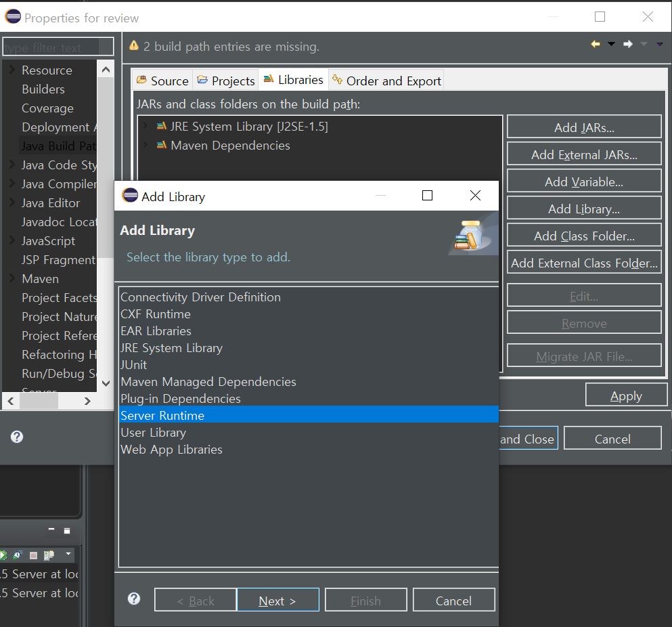Viewport: 672px width, 627px height.
Task: Open the Projects tab
Action: point(226,80)
